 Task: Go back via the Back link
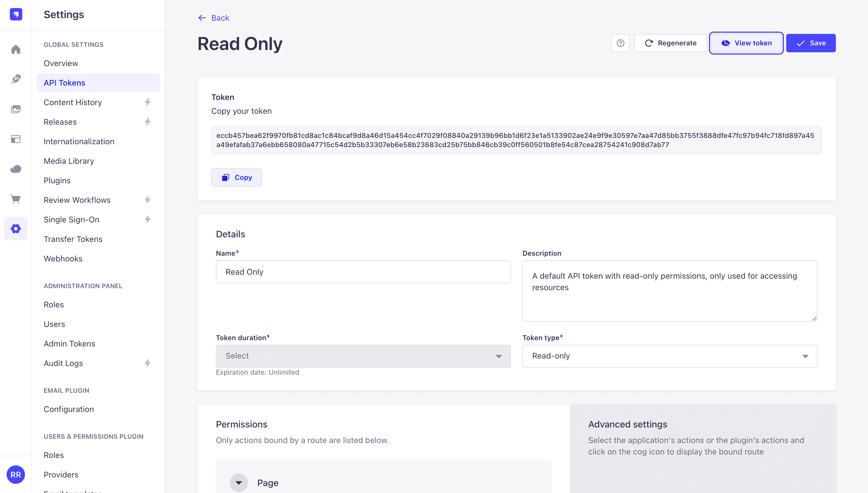click(x=214, y=18)
